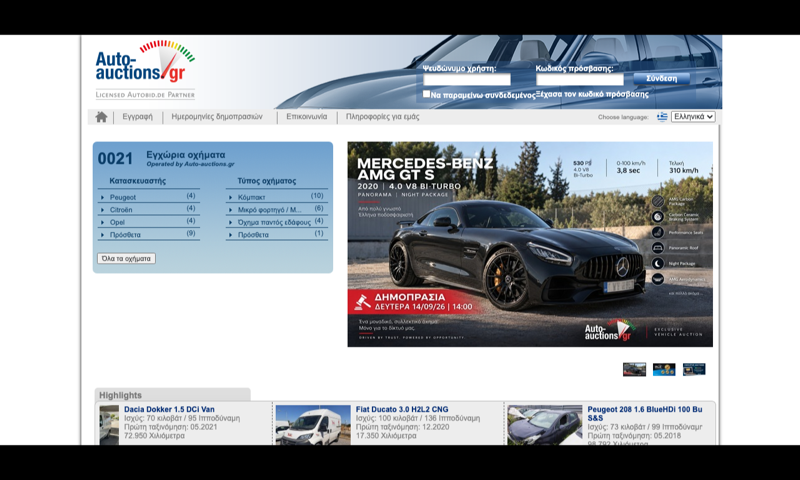Go to the home page icon

pyautogui.click(x=101, y=117)
